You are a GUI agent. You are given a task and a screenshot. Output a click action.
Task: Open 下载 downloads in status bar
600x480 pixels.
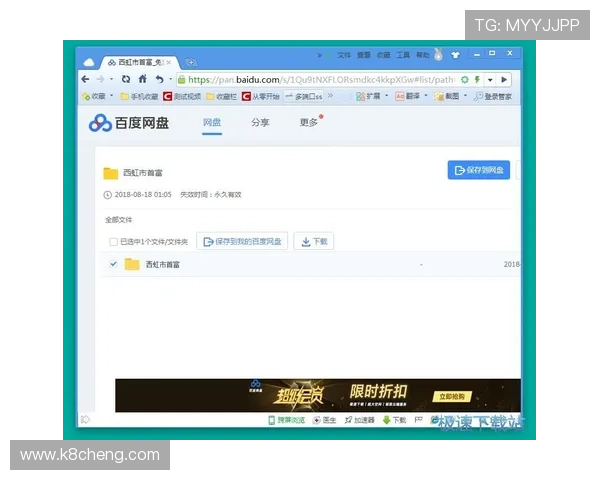click(x=395, y=420)
